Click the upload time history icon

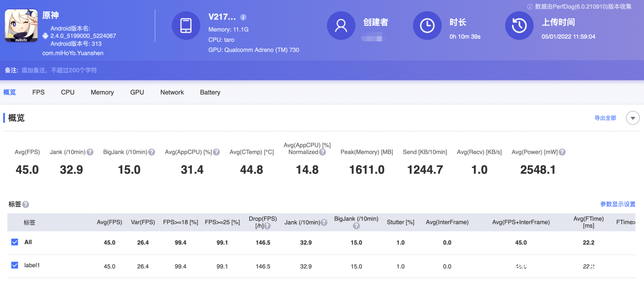click(x=519, y=26)
